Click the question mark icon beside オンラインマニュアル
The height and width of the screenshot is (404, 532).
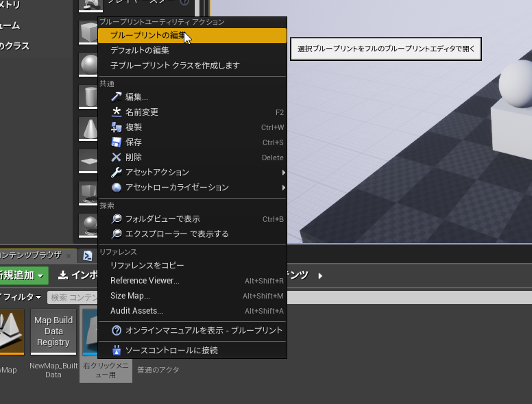click(x=117, y=331)
